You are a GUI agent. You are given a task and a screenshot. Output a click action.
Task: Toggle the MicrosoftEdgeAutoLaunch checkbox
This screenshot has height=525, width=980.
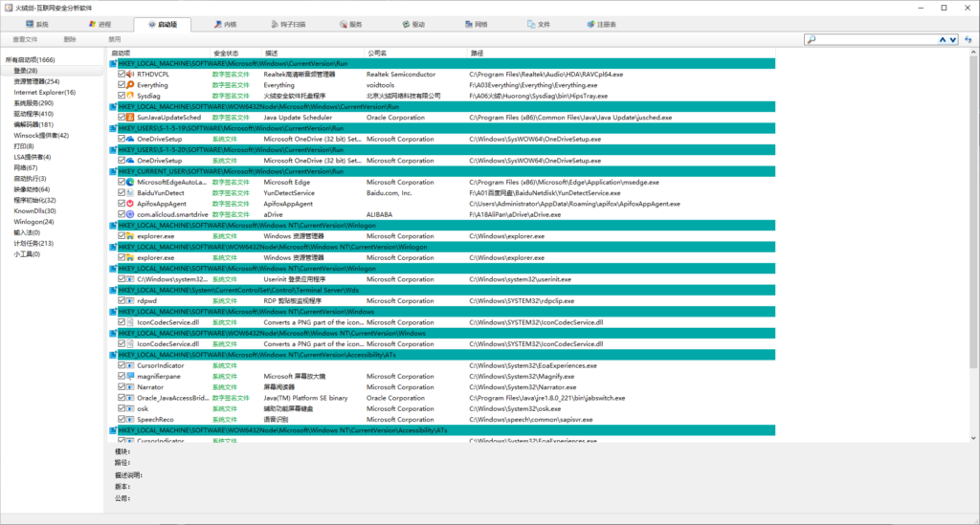point(122,183)
